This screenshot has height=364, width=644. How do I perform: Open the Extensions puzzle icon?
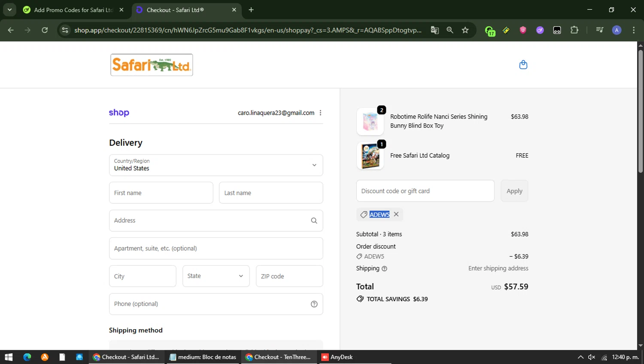pyautogui.click(x=574, y=30)
